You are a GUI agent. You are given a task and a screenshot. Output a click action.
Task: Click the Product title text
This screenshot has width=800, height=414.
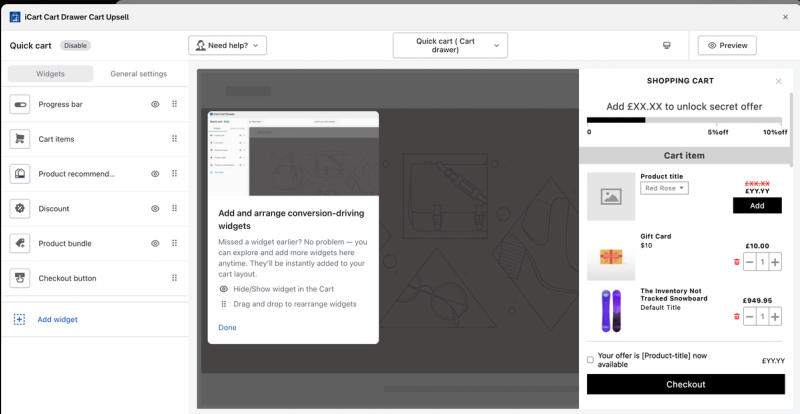point(661,176)
